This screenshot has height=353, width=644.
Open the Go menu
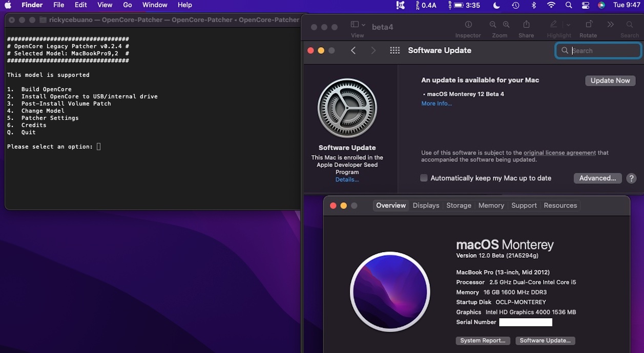click(128, 5)
